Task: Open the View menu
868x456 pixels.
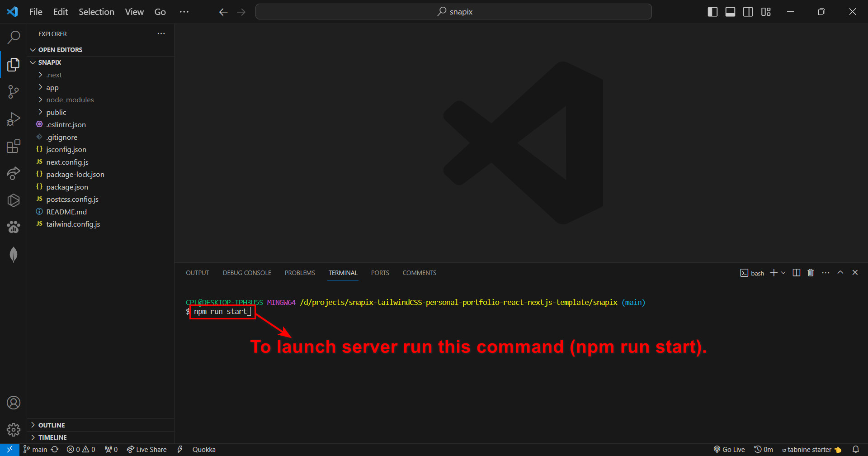Action: [134, 12]
